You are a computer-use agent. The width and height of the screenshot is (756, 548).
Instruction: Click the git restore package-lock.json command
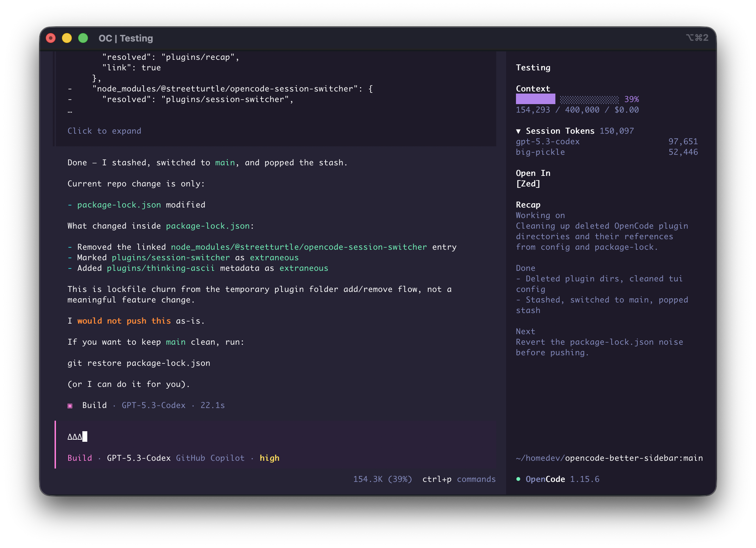(139, 363)
